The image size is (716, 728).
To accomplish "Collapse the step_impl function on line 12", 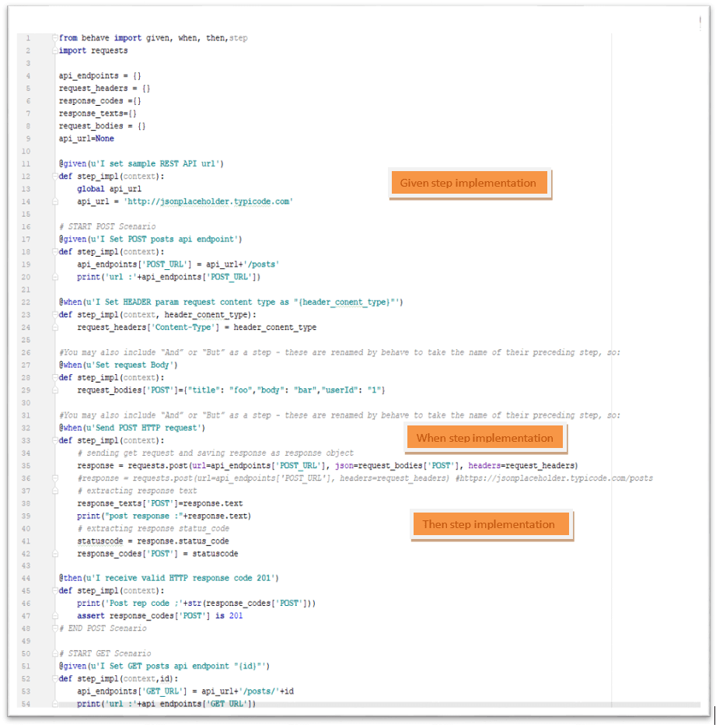I will (x=54, y=177).
